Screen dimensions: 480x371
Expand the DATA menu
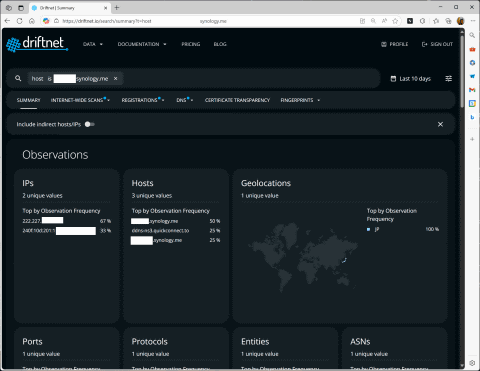[93, 44]
